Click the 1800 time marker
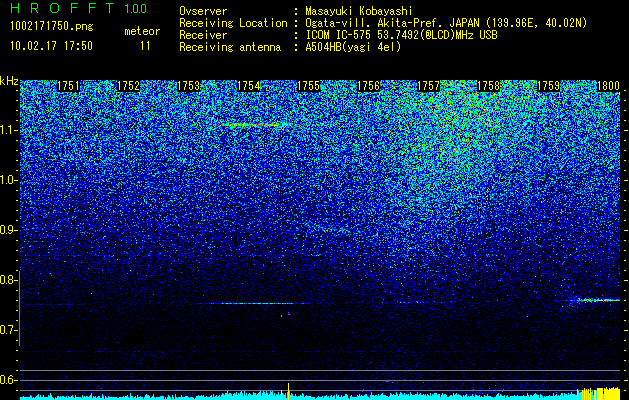 pos(609,86)
